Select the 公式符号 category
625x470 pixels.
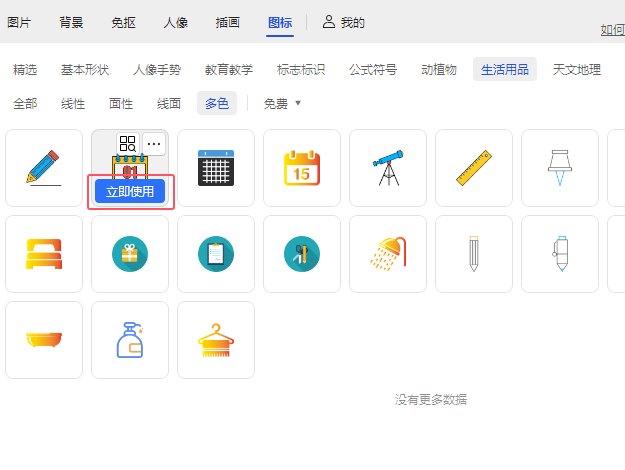point(373,70)
